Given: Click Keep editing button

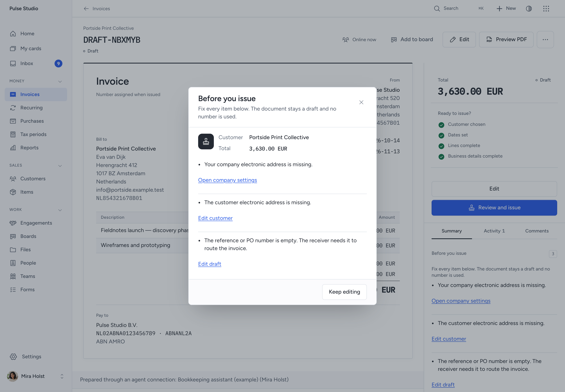Looking at the screenshot, I should [344, 292].
